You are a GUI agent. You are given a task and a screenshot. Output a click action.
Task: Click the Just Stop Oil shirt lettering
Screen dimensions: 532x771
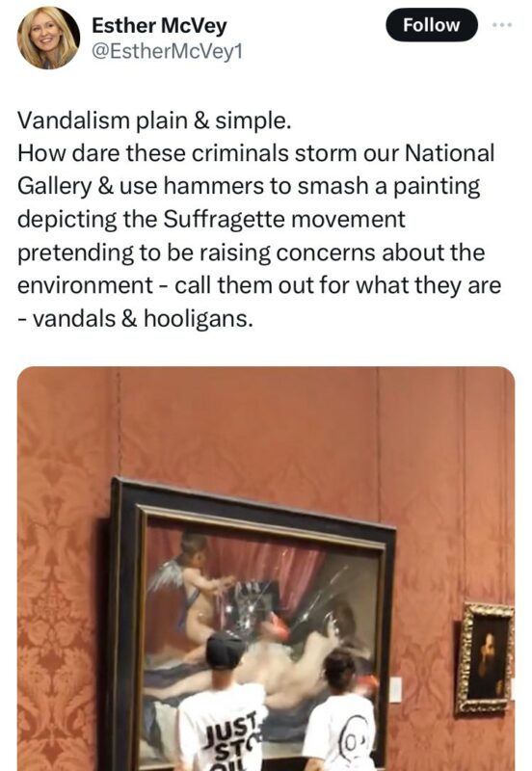tap(232, 743)
